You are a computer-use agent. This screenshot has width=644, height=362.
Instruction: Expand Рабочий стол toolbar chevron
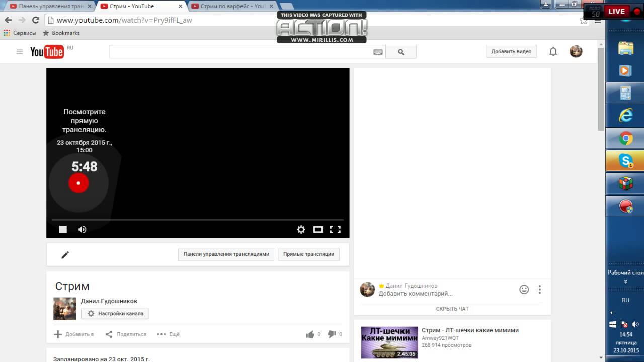click(x=625, y=282)
